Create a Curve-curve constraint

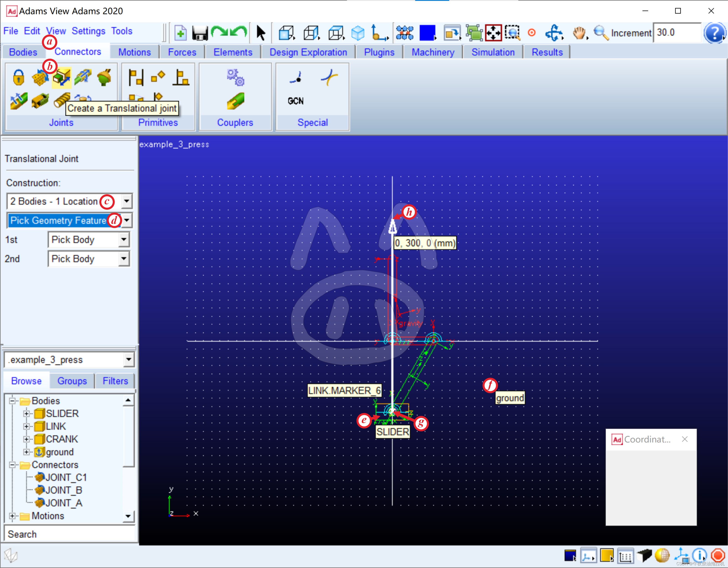coord(329,77)
